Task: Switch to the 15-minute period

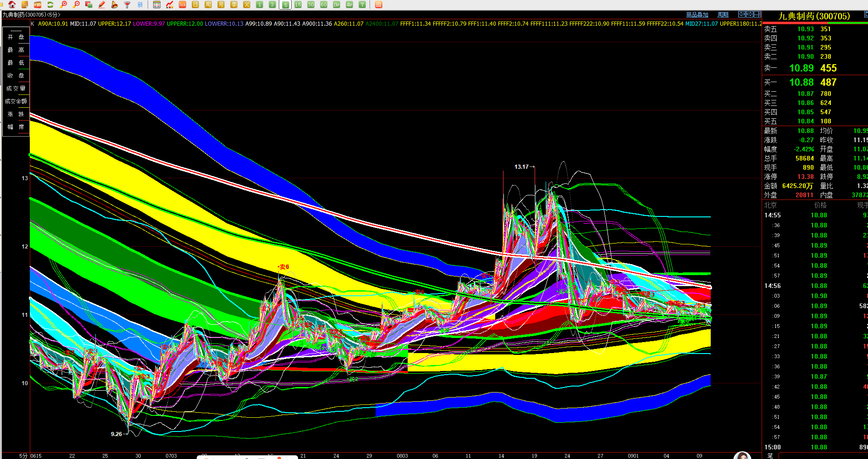Action: pyautogui.click(x=298, y=5)
